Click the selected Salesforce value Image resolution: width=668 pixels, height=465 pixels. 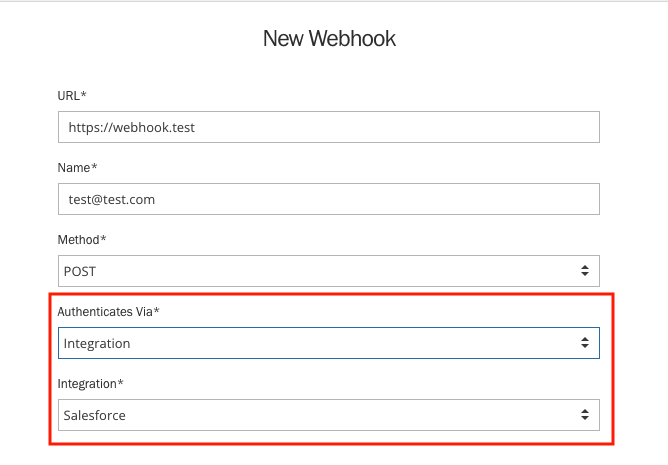click(x=95, y=415)
